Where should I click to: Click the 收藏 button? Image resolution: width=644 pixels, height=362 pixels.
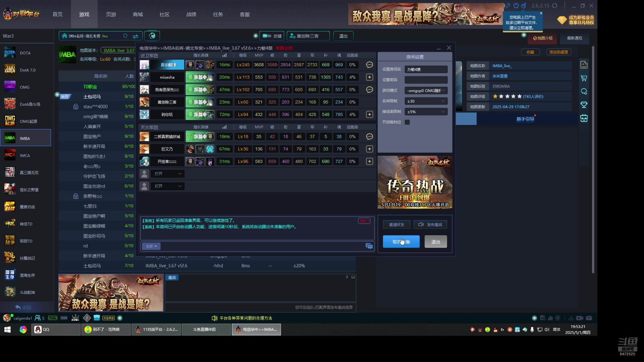(x=530, y=52)
